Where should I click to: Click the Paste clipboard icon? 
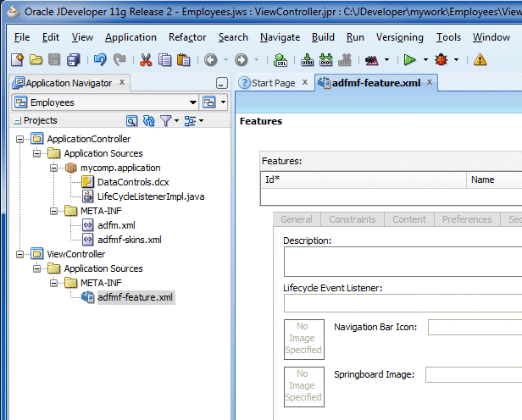pos(183,60)
